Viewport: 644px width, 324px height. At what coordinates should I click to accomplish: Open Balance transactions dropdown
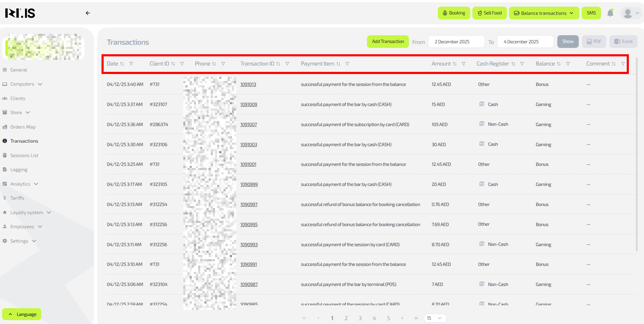point(544,13)
